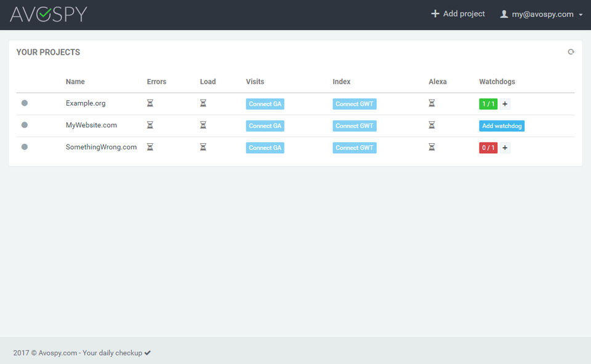The width and height of the screenshot is (591, 364).
Task: Connect GA for SomethingWrong.com
Action: click(x=265, y=148)
